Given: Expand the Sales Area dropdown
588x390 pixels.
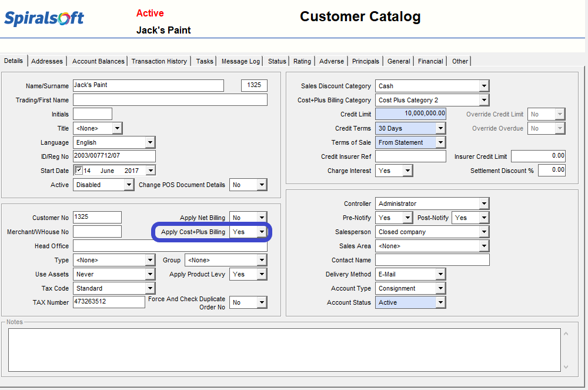Looking at the screenshot, I should pyautogui.click(x=484, y=246).
